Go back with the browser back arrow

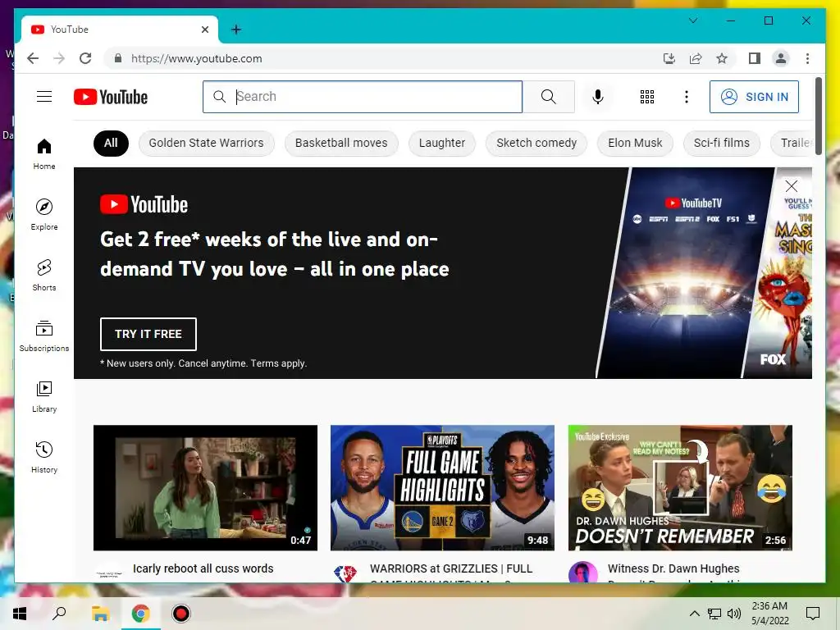[33, 58]
